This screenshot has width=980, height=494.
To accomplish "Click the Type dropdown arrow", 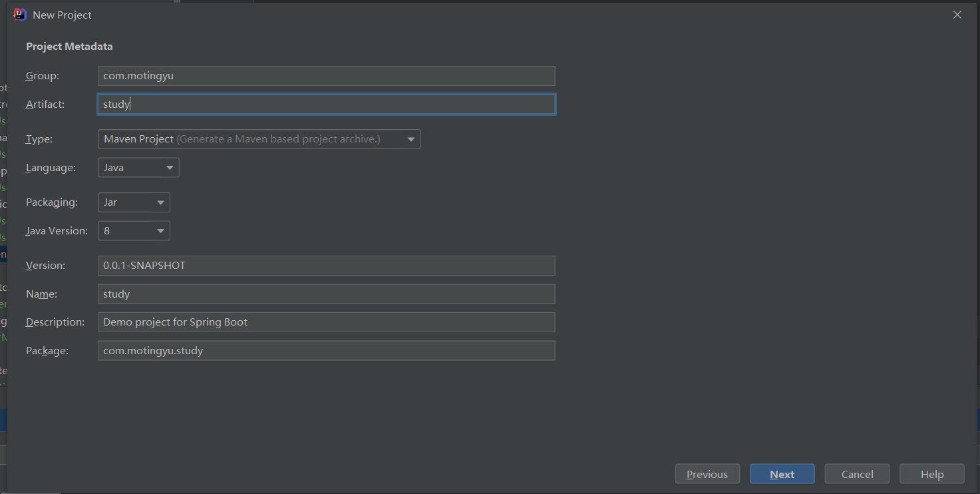I will 411,139.
